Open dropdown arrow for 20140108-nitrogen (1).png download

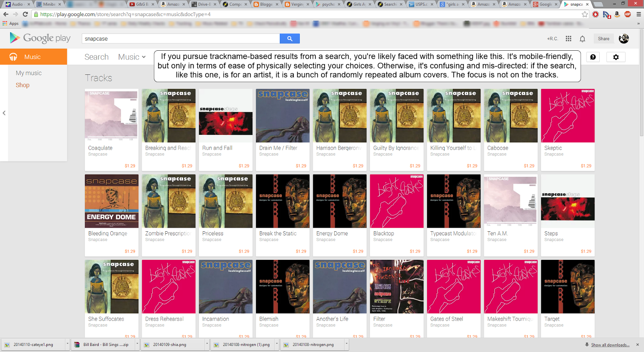[x=277, y=344]
